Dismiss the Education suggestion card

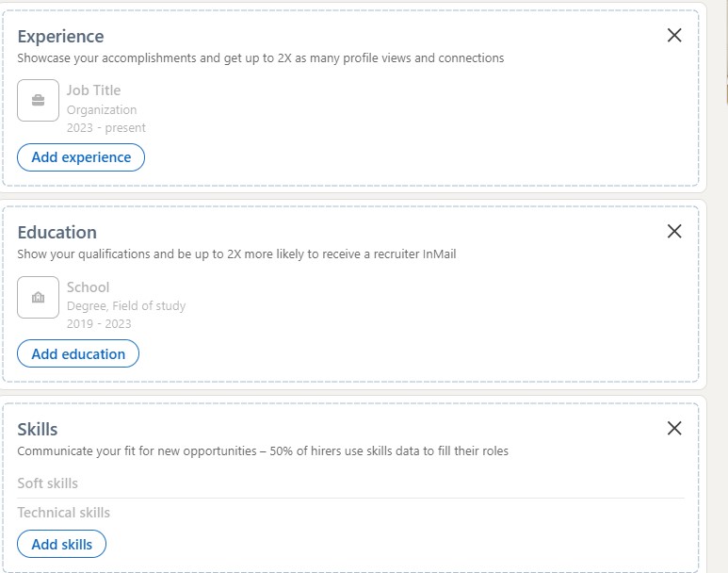coord(674,231)
